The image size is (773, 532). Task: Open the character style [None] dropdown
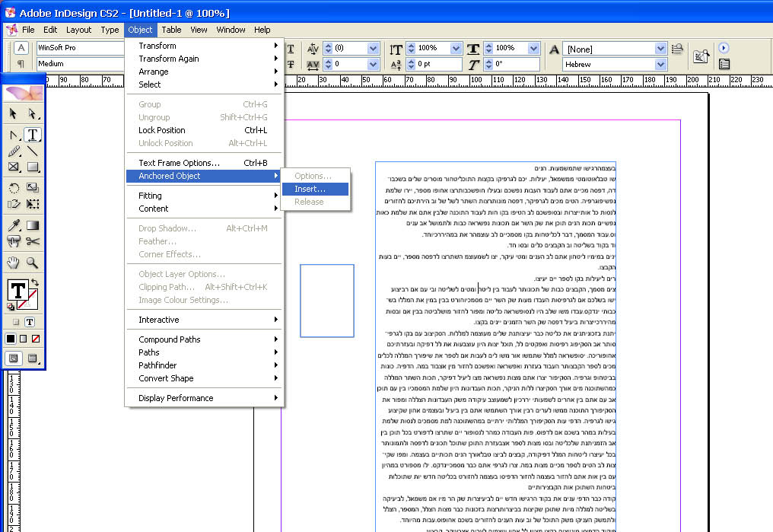click(660, 48)
